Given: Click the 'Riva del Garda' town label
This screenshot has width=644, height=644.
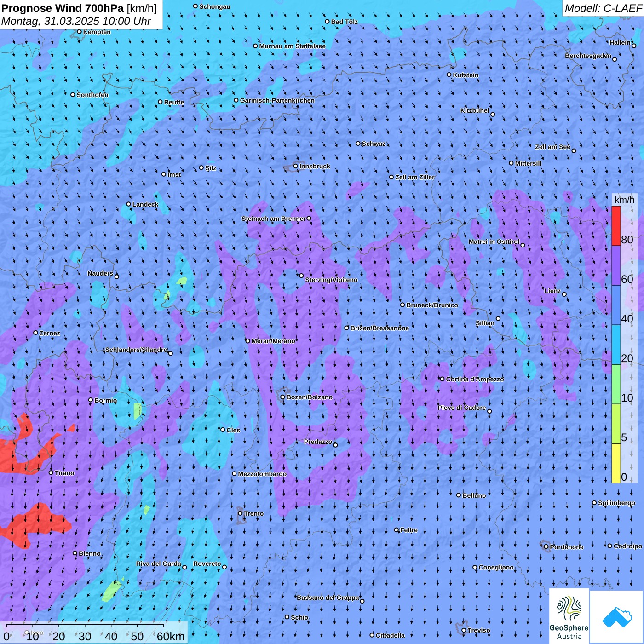Looking at the screenshot, I should (159, 563).
